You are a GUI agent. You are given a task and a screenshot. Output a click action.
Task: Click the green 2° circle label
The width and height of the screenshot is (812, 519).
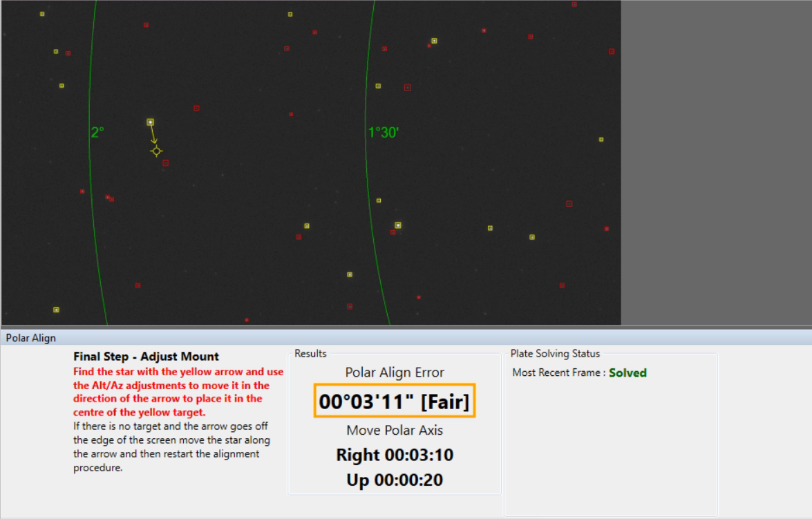coord(97,132)
